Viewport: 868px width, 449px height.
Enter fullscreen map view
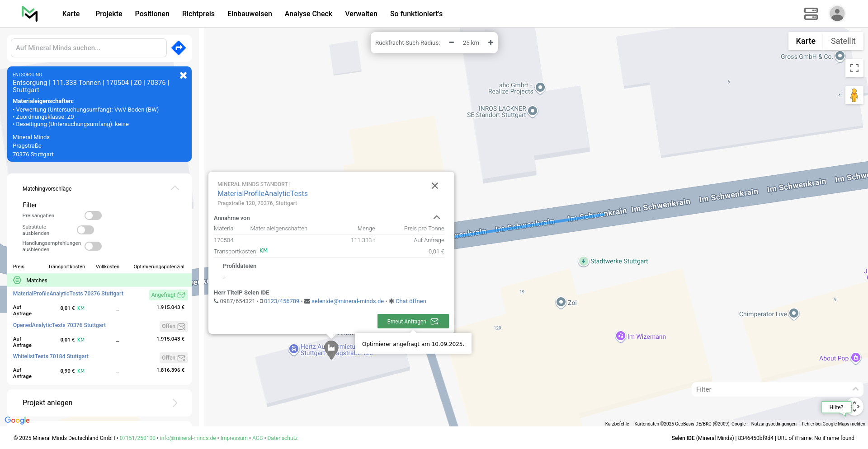click(854, 68)
